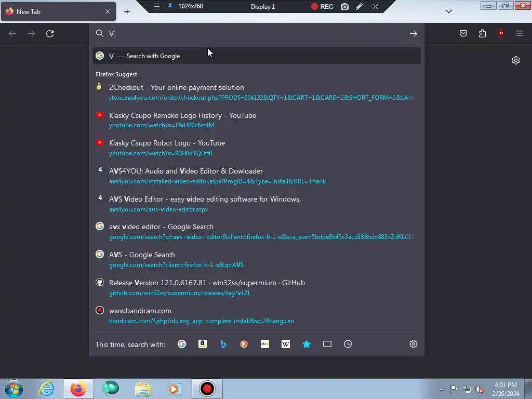Click the REC record button

point(322,6)
